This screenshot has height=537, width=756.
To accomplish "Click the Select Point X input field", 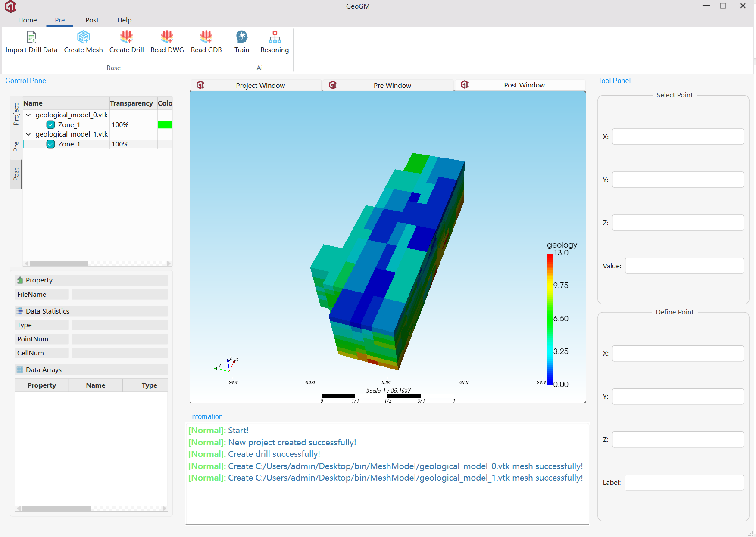I will 678,137.
